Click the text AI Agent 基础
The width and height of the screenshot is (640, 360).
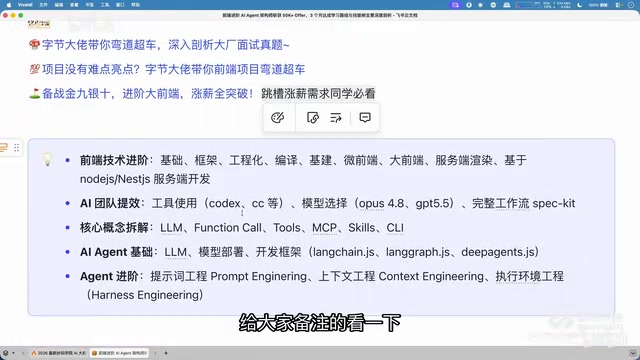[116, 252]
